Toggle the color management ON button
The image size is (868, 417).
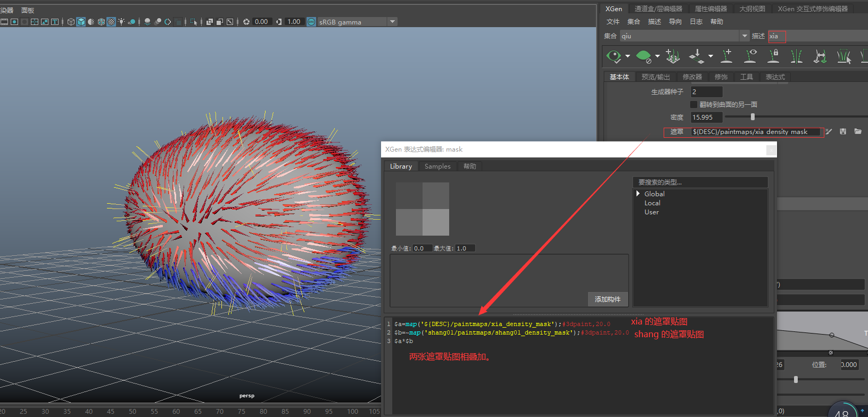click(311, 22)
